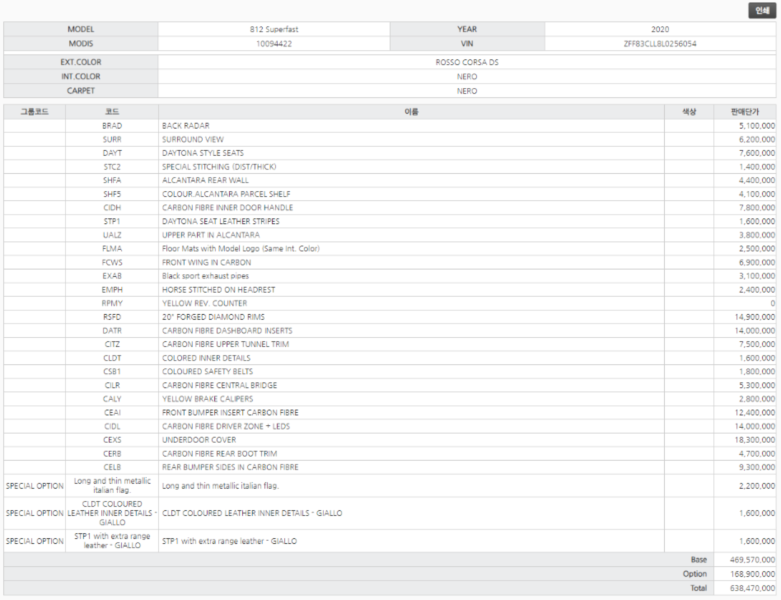The width and height of the screenshot is (781, 600).
Task: Select name CLDT COLOURED LEATHER INNER DETAILS - GIALLO
Action: point(252,513)
